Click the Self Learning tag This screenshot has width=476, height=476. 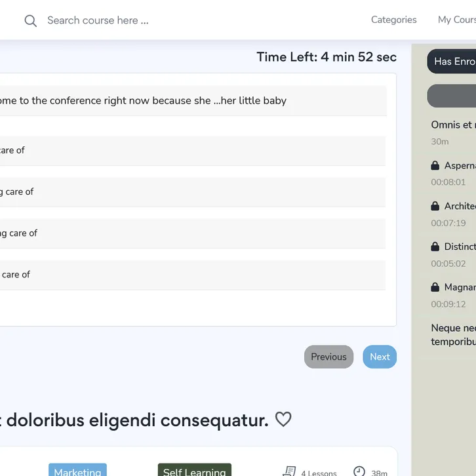coord(194,471)
